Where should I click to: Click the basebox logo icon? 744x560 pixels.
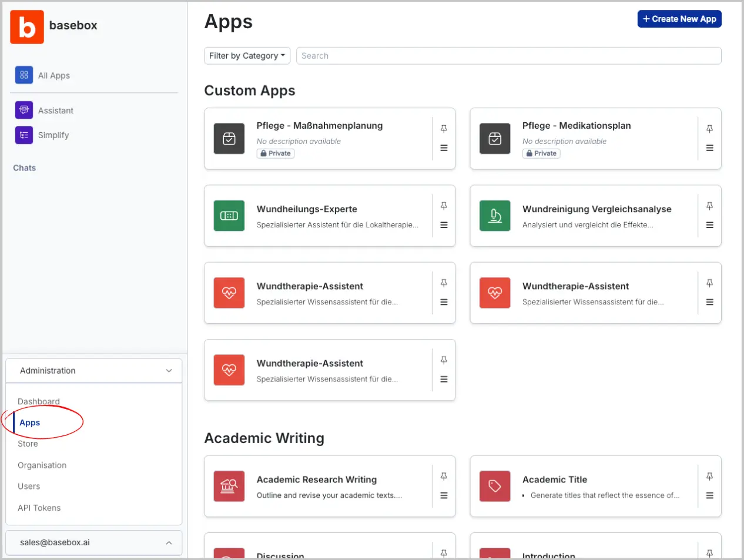click(x=27, y=27)
